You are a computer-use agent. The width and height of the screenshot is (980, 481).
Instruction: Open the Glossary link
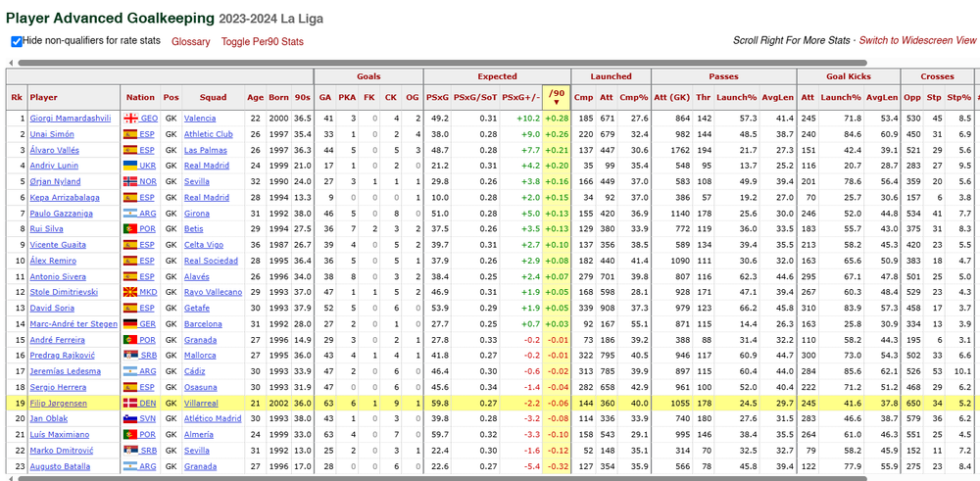coord(191,42)
